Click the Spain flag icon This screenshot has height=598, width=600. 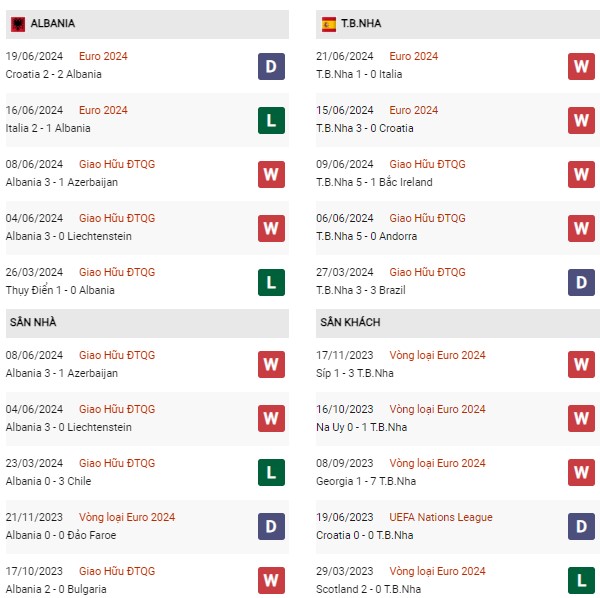329,24
